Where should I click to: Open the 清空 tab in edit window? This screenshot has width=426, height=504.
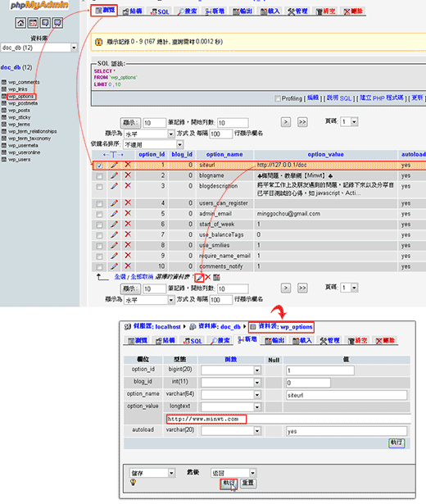[357, 340]
